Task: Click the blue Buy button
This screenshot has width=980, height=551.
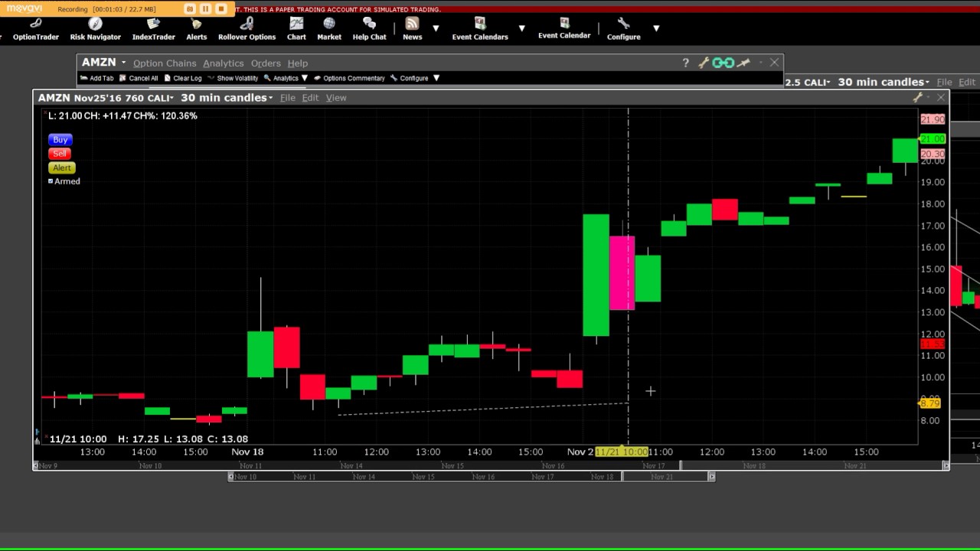Action: [60, 140]
